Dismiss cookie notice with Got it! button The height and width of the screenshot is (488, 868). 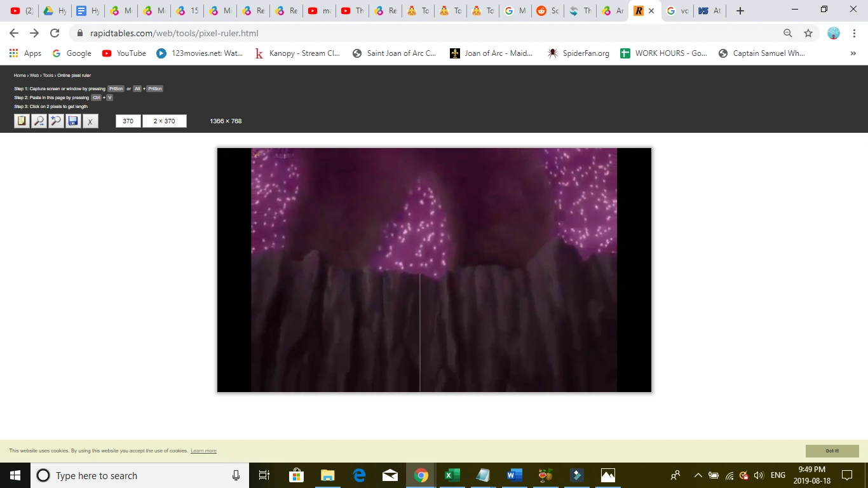832,451
